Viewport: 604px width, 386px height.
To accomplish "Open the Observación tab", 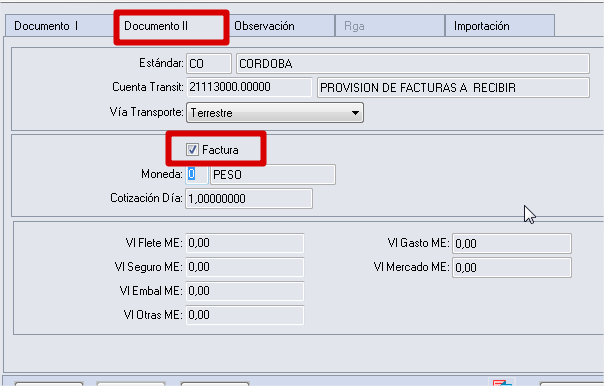I will point(281,26).
